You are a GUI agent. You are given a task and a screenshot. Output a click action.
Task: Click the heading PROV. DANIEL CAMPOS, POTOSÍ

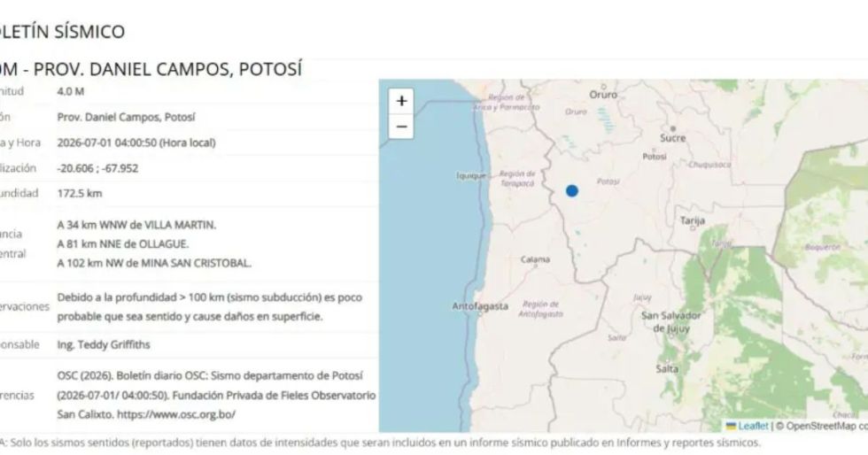pos(167,69)
